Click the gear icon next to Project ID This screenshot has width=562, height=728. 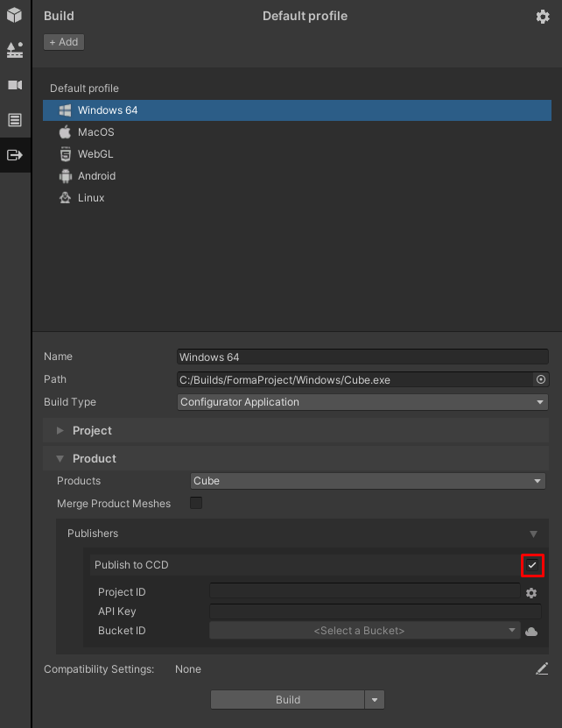pyautogui.click(x=531, y=593)
